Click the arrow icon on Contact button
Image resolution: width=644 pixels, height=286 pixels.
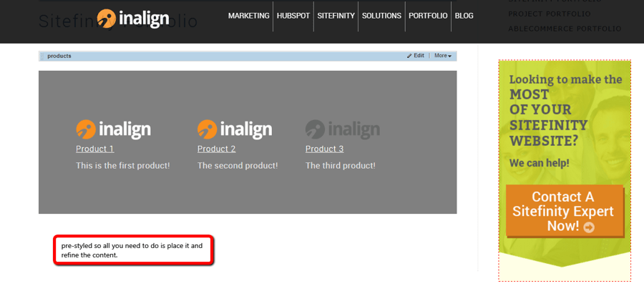[589, 227]
